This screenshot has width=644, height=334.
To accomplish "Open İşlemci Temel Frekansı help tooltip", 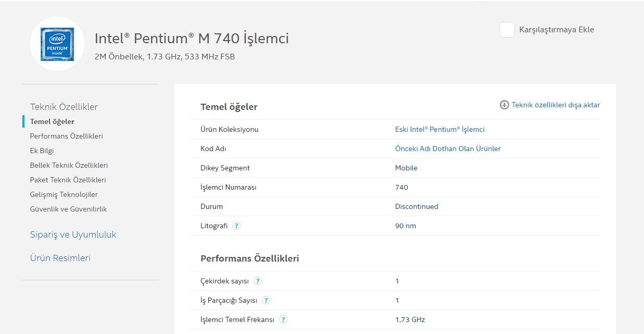I will (283, 319).
